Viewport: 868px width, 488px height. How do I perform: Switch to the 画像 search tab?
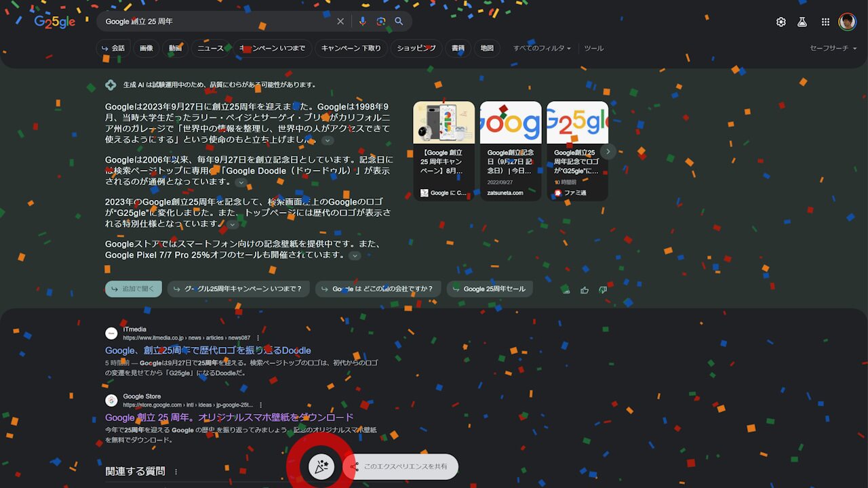click(146, 48)
